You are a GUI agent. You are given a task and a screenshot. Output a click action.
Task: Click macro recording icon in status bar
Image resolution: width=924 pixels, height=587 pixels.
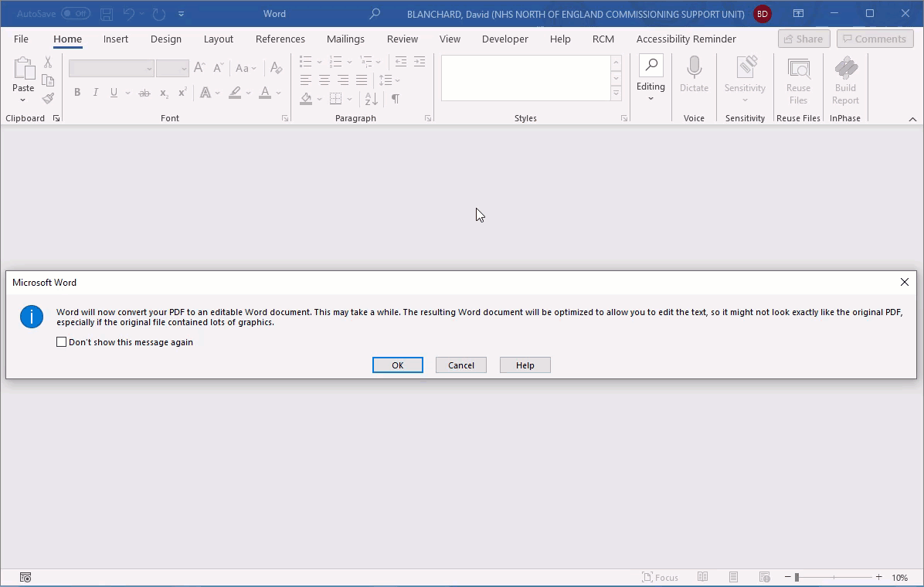coord(25,578)
